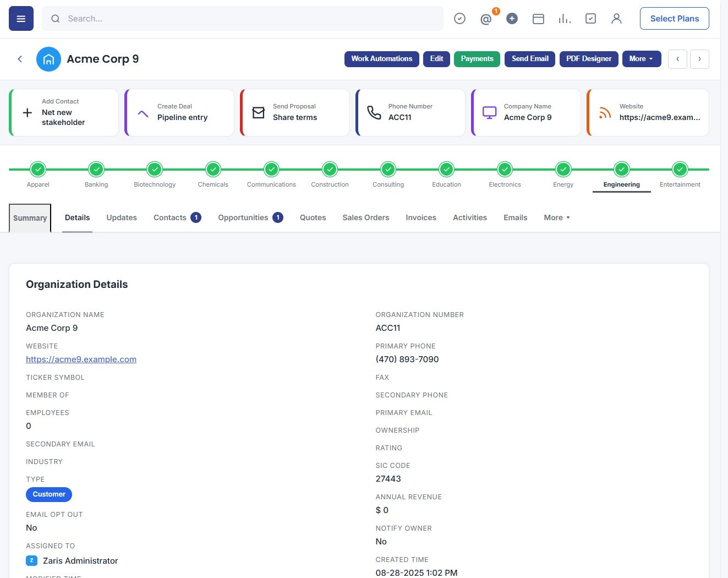
Task: Open the Opportunities tab
Action: [x=250, y=217]
